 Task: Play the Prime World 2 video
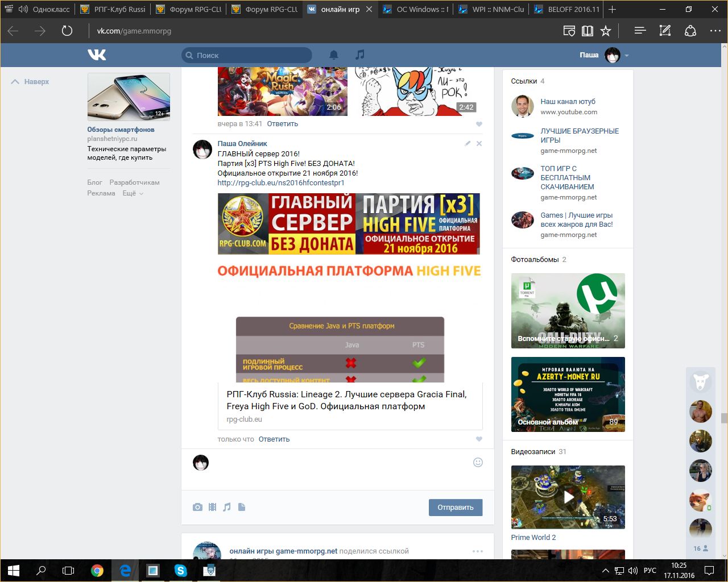pyautogui.click(x=568, y=497)
